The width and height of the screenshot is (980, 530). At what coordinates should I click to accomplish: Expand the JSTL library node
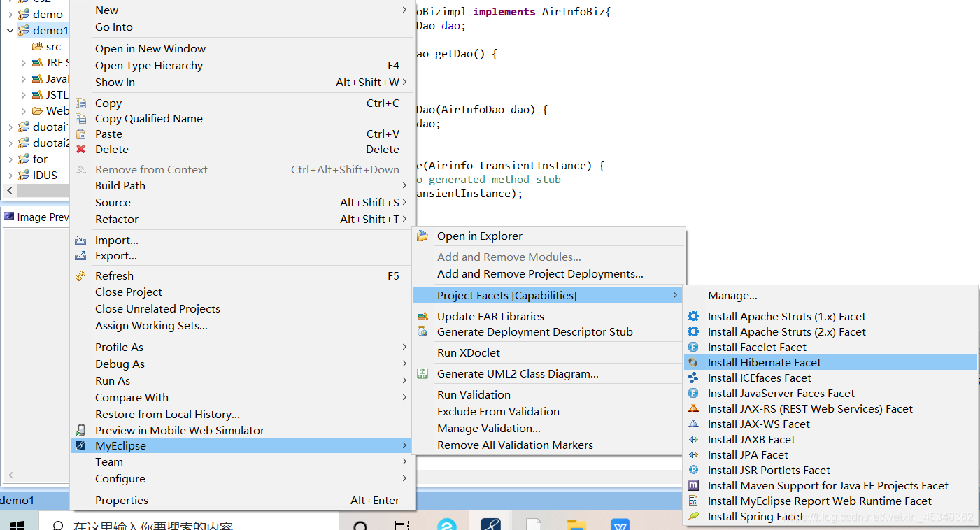pyautogui.click(x=24, y=94)
